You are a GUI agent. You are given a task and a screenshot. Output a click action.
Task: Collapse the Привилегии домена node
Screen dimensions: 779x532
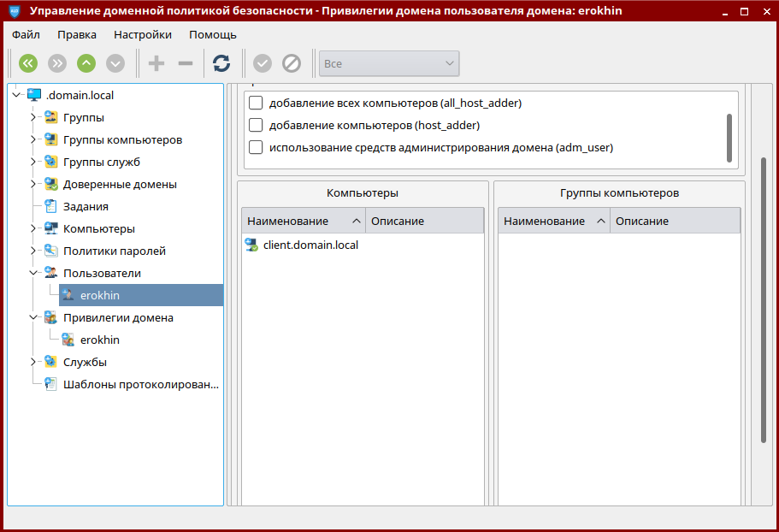[x=33, y=317]
